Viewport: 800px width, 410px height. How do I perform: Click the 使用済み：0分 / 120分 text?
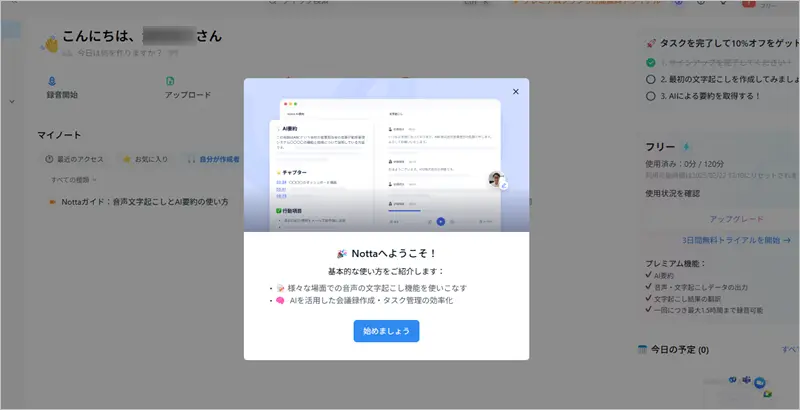click(685, 164)
